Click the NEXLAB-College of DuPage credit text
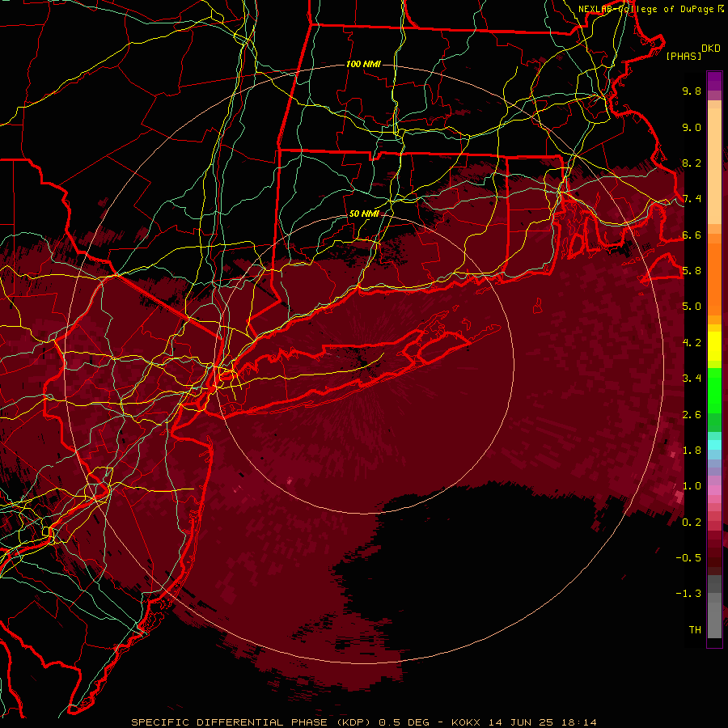The width and height of the screenshot is (728, 728). coord(645,9)
